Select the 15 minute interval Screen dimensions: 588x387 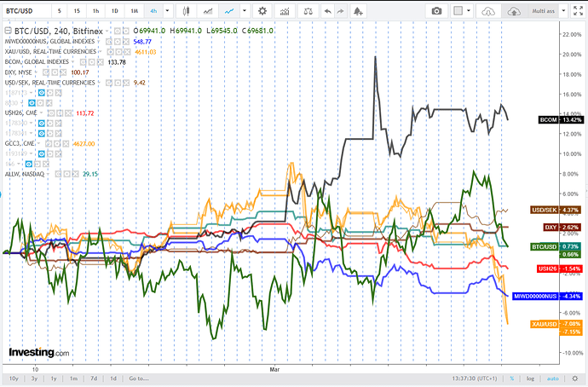click(x=77, y=11)
